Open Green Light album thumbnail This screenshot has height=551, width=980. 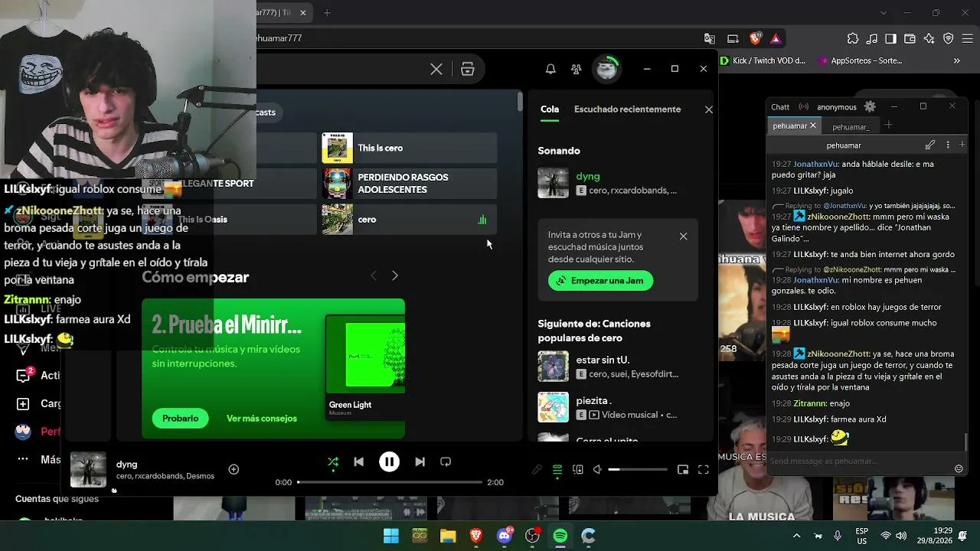[x=365, y=355]
